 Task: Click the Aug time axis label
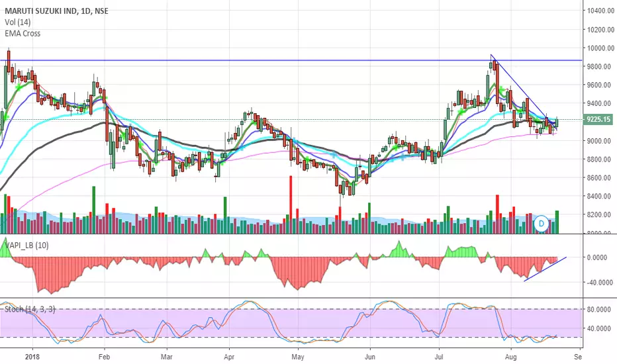point(511,357)
